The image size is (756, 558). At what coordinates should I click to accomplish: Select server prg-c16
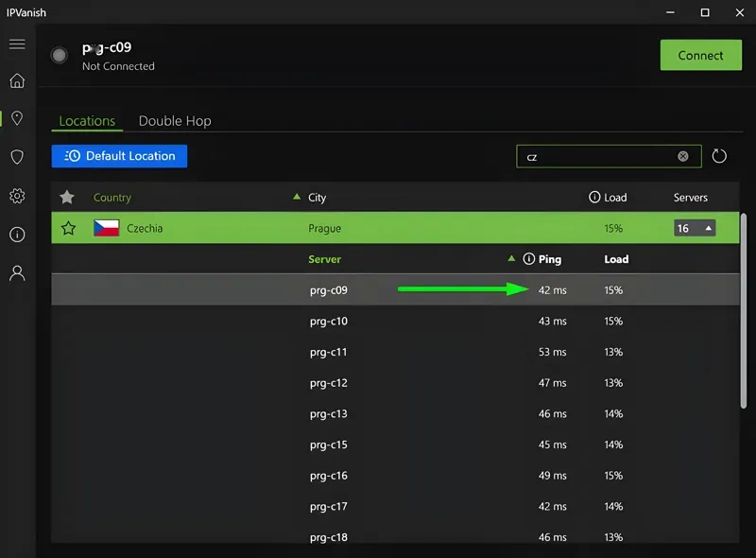(x=395, y=475)
